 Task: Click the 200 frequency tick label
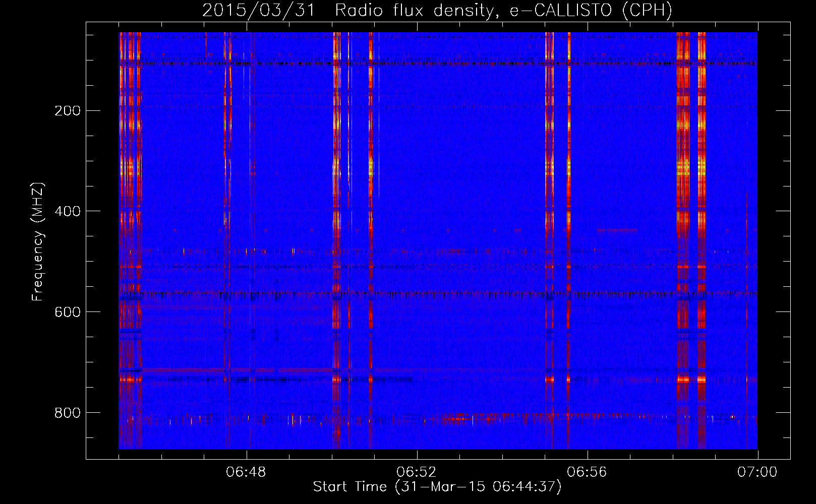click(68, 110)
